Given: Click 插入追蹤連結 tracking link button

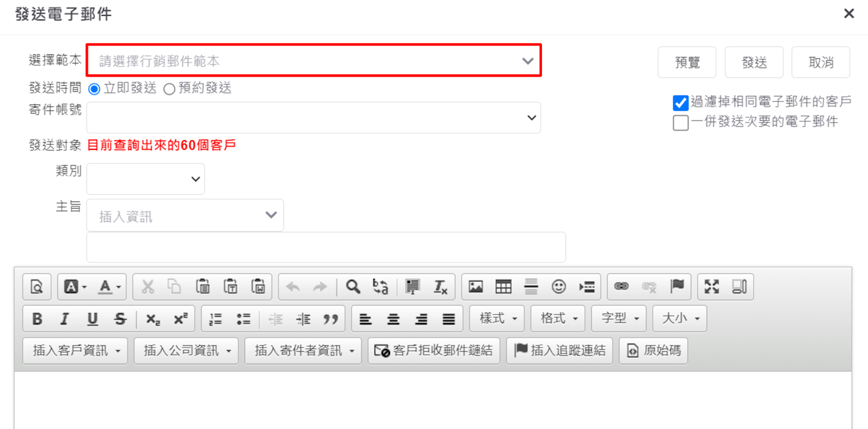Looking at the screenshot, I should click(559, 351).
